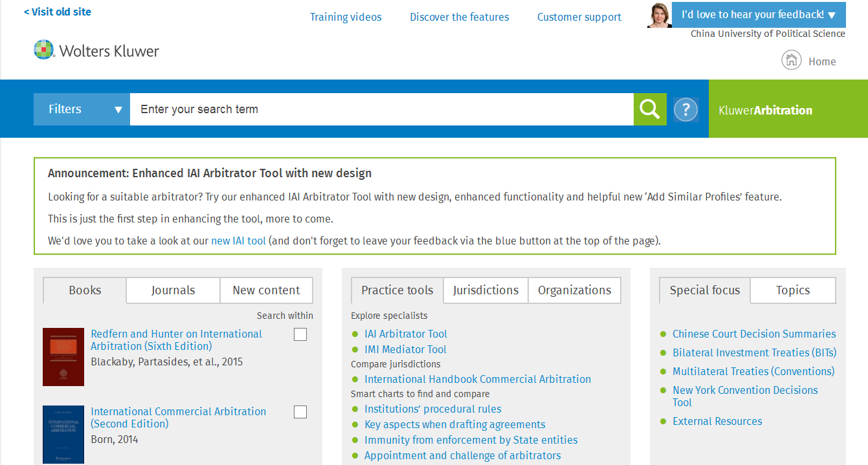Click the KluwerArbitration green banner
The height and width of the screenshot is (465, 868).
pyautogui.click(x=788, y=109)
